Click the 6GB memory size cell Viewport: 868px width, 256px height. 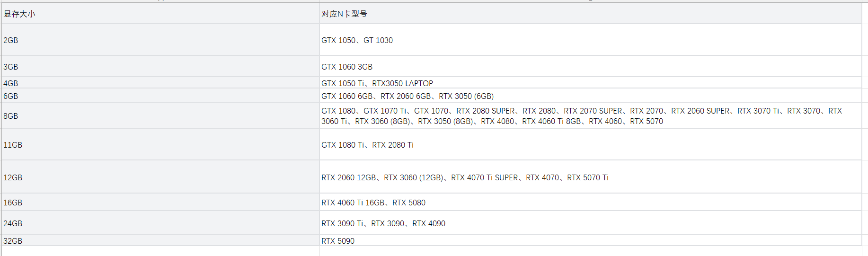(160, 96)
